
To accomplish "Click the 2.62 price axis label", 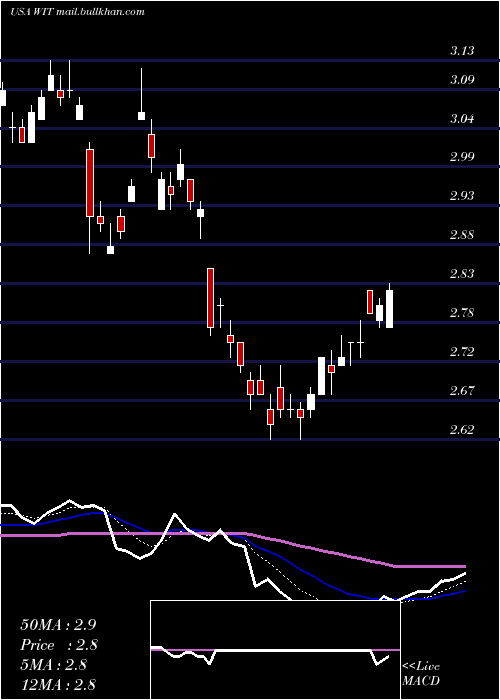I will (462, 430).
